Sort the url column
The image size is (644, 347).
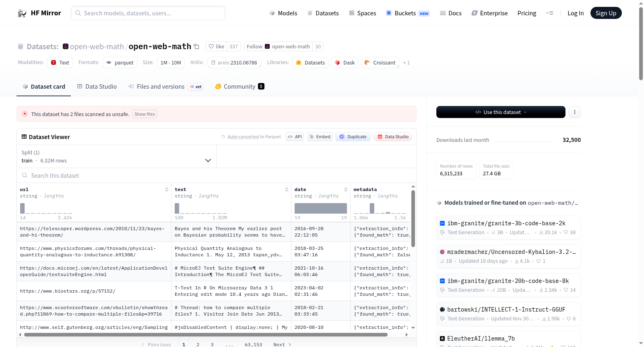click(167, 189)
